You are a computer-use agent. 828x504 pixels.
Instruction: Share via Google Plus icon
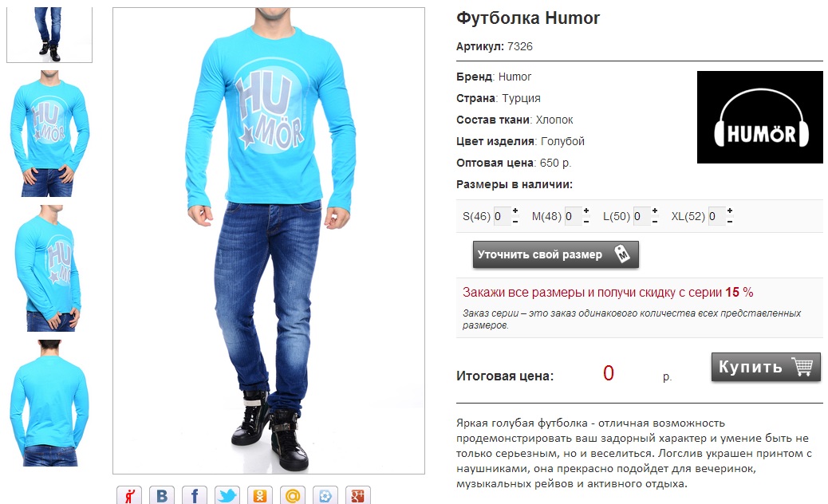pos(358,495)
